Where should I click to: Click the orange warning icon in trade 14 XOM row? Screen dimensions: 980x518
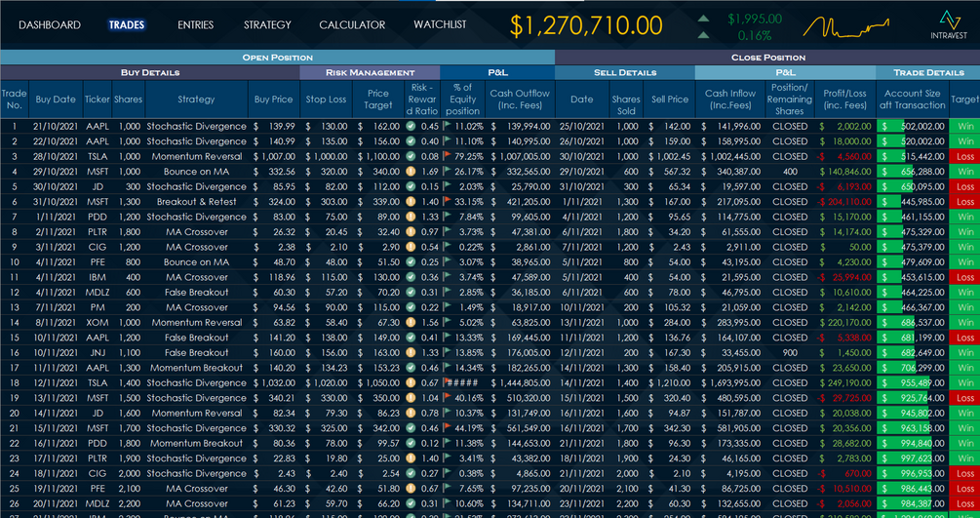411,322
